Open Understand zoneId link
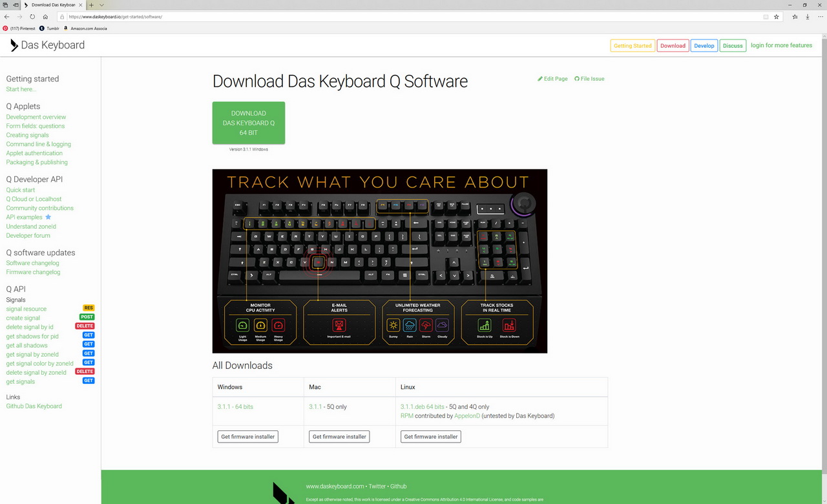Screen dimensions: 827x504 31,226
